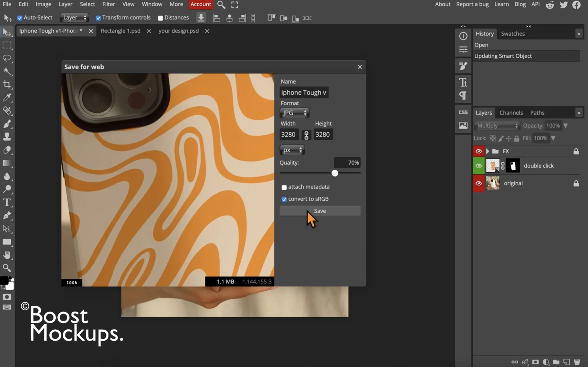Viewport: 588px width, 367px height.
Task: Select the Type tool in left toolbar
Action: click(x=7, y=202)
